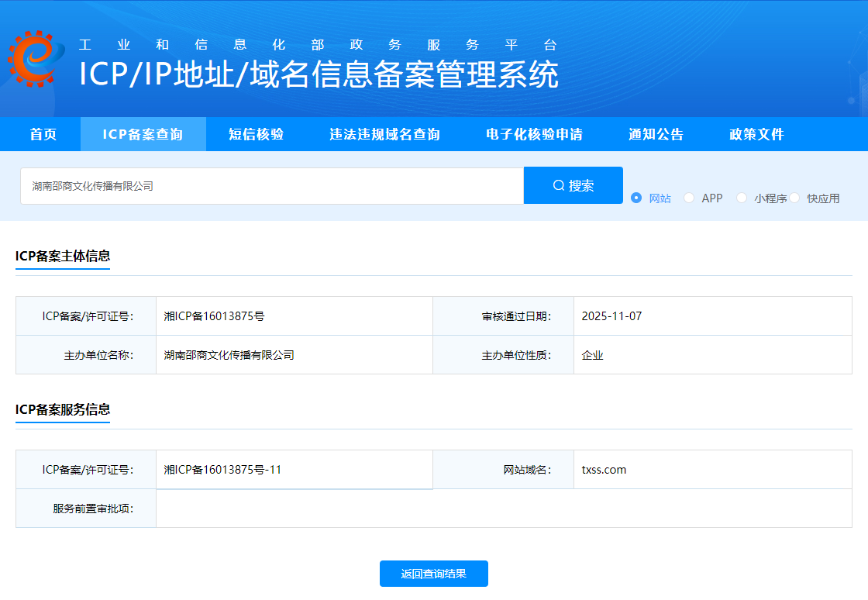868x600 pixels.
Task: Click the domain name txss.com
Action: (603, 469)
